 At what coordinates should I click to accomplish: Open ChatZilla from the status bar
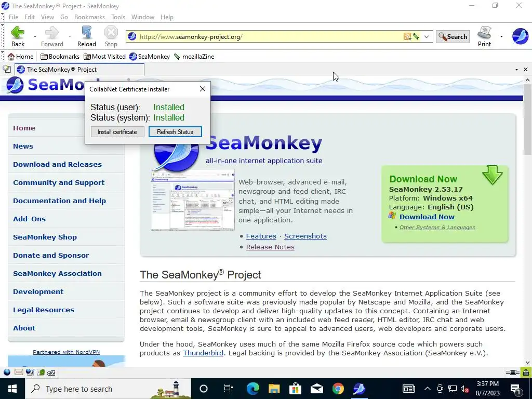click(51, 373)
